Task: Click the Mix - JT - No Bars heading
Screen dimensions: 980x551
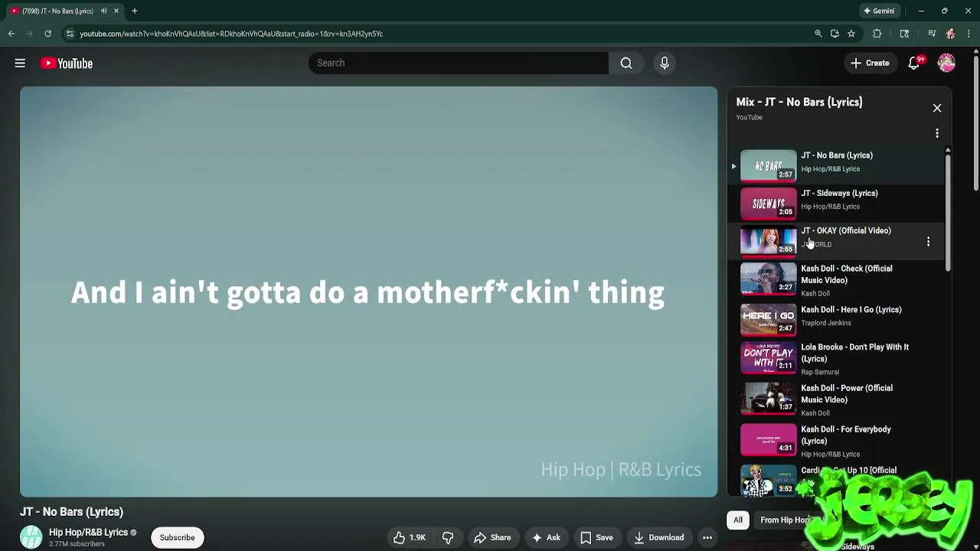Action: [799, 102]
